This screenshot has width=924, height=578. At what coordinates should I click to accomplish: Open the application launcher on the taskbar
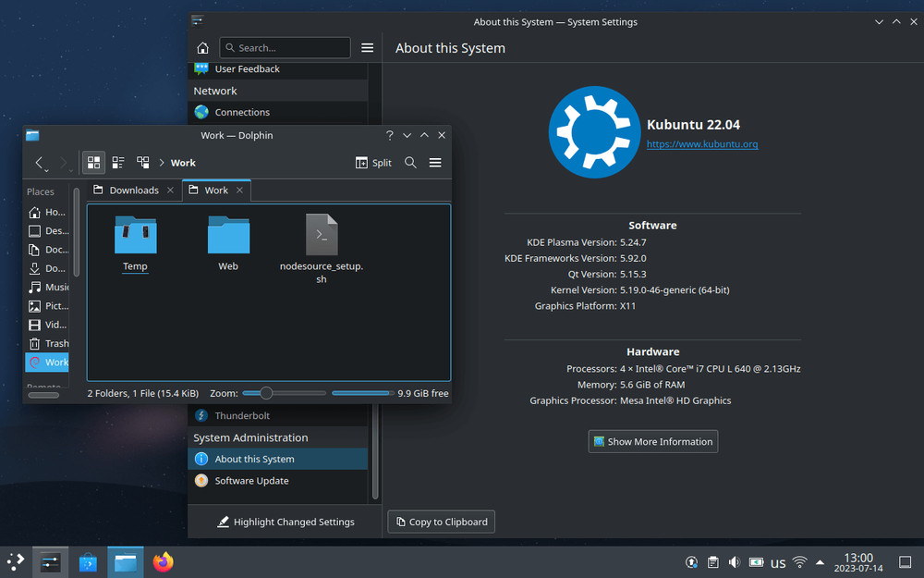click(x=16, y=562)
